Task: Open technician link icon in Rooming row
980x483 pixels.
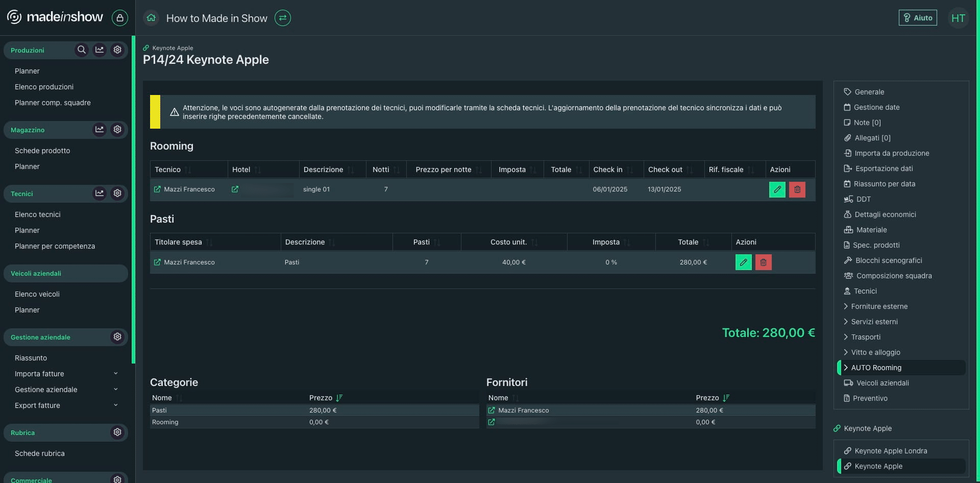Action: click(157, 189)
